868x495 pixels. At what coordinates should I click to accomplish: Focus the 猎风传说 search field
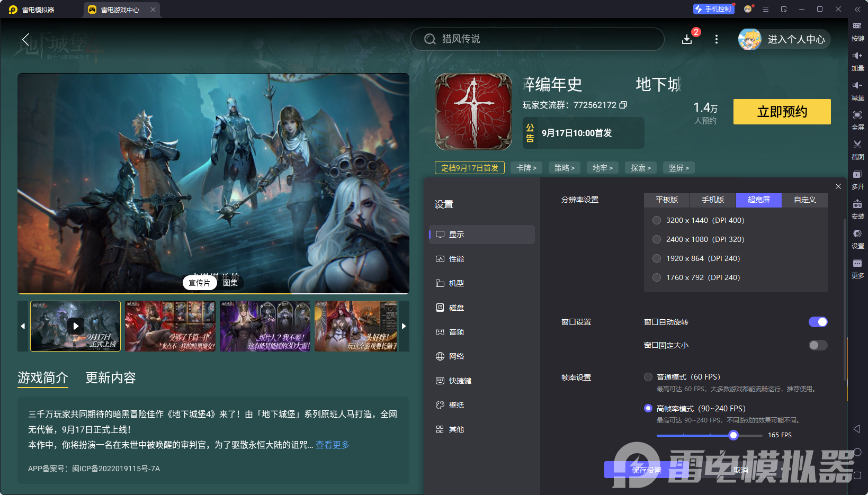[538, 39]
